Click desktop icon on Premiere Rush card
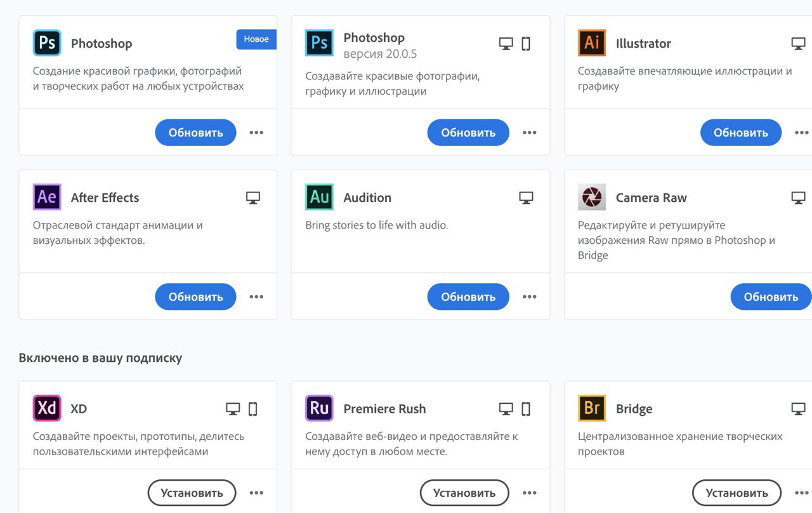The height and width of the screenshot is (513, 812). pos(506,409)
